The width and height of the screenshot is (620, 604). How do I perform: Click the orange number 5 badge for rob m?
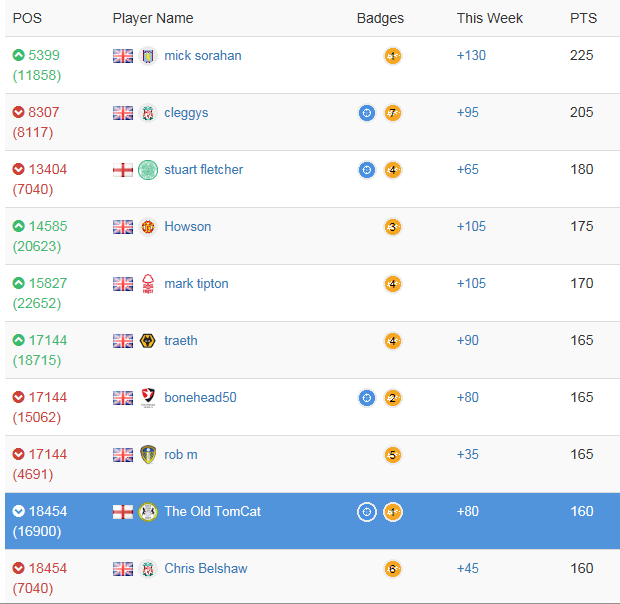[393, 455]
